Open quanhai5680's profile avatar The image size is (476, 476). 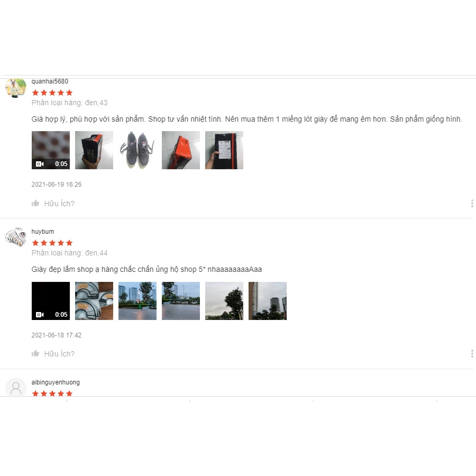pos(16,88)
